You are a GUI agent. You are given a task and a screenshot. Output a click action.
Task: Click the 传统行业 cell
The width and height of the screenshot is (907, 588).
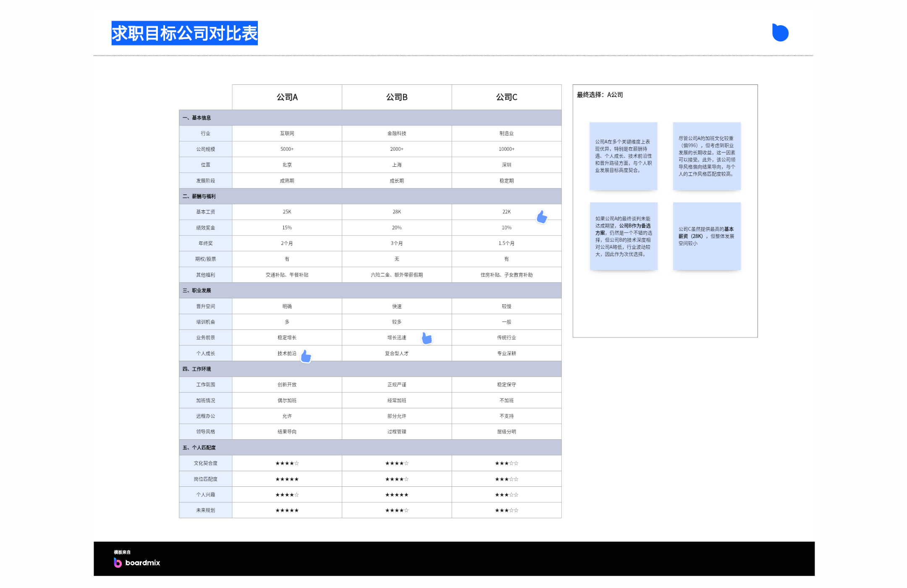(506, 337)
